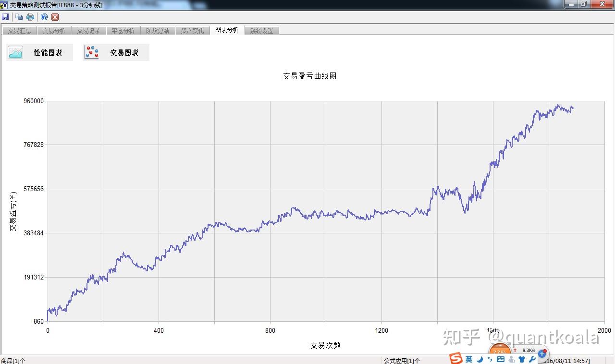
Task: Toggle the punctuation mode icon on IME bar
Action: coord(490,359)
